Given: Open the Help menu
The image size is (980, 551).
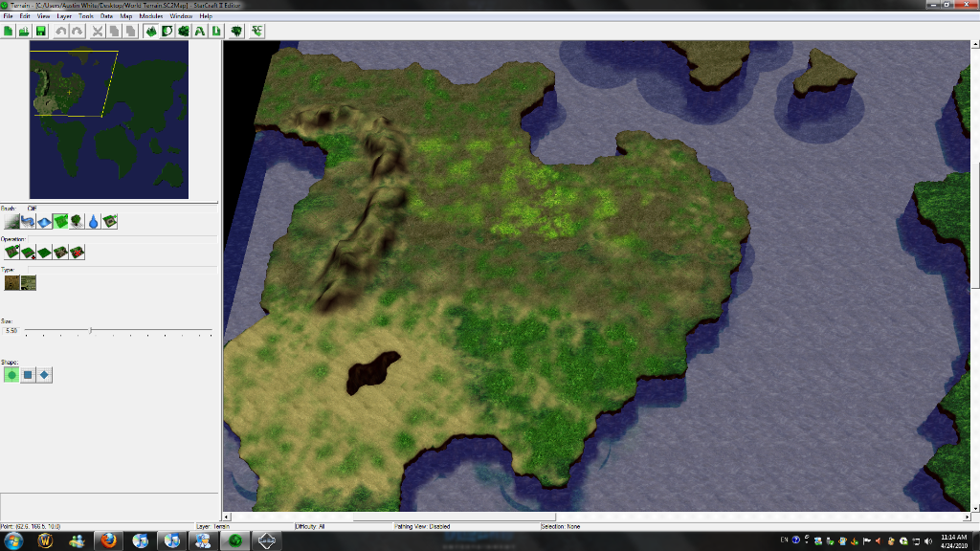Looking at the screenshot, I should [x=206, y=16].
